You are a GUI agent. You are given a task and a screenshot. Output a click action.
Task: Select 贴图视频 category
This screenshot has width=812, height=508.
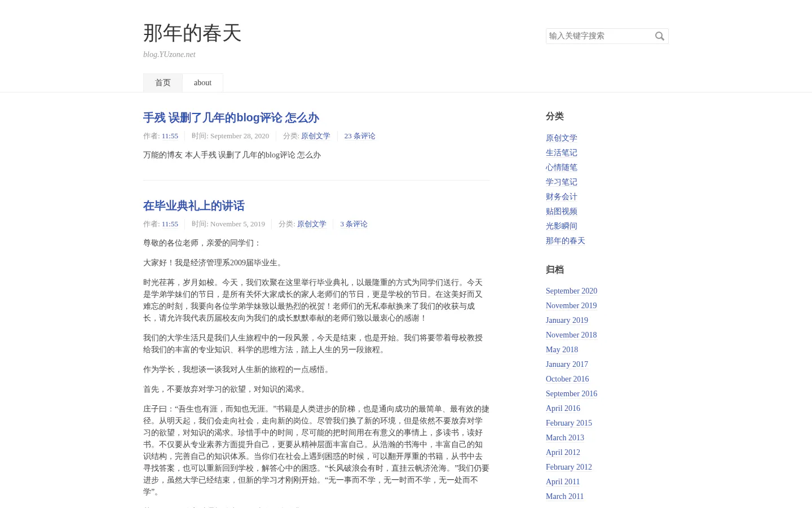point(562,212)
